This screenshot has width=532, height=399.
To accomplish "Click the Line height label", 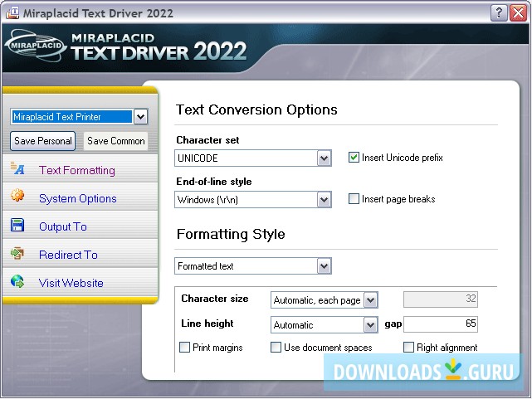I will (x=207, y=324).
